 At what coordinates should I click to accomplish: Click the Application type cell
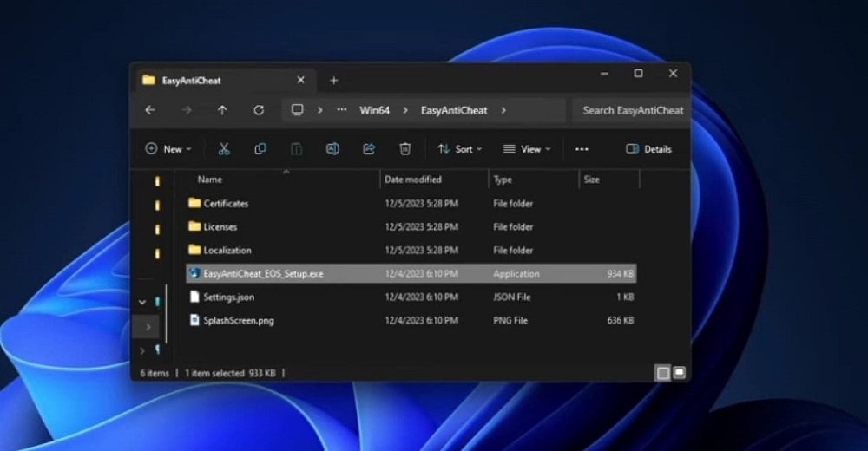516,273
